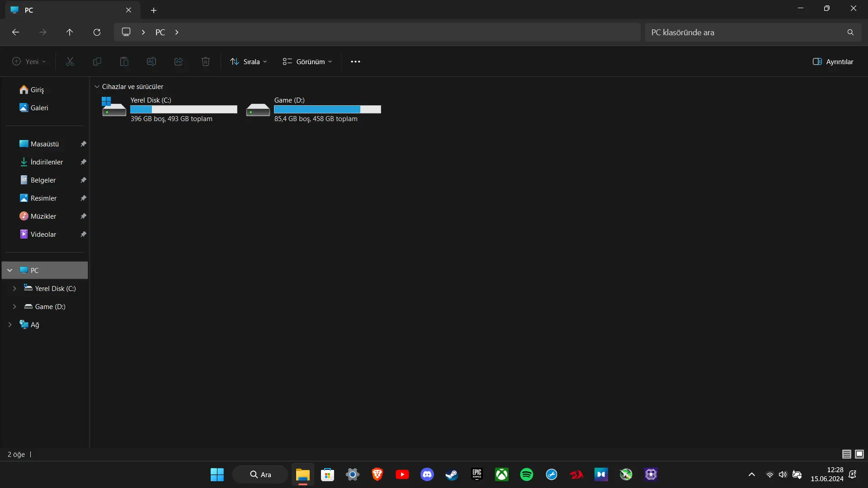This screenshot has width=868, height=488.
Task: Click the volume speaker tray icon
Action: pyautogui.click(x=783, y=474)
